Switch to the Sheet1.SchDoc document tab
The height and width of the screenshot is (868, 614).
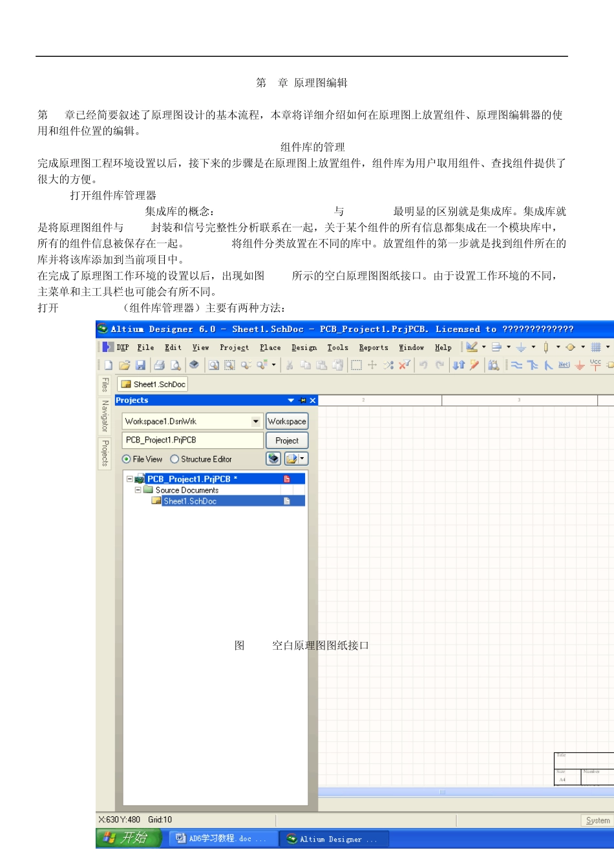point(153,384)
